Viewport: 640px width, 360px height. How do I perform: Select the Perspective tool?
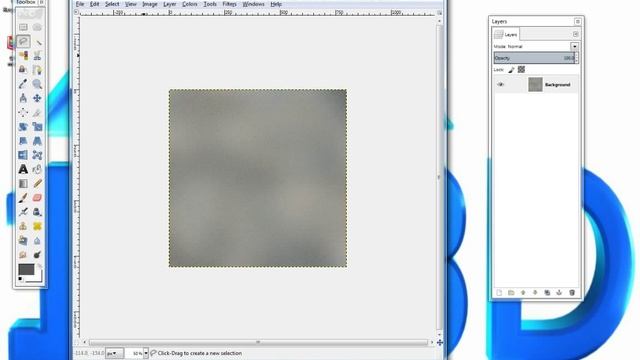pos(37,141)
